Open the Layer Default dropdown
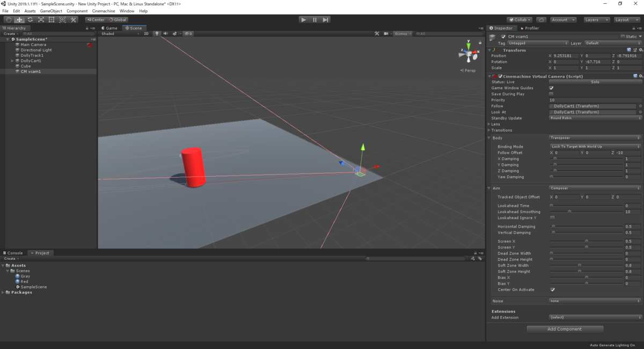The width and height of the screenshot is (644, 349). 612,43
